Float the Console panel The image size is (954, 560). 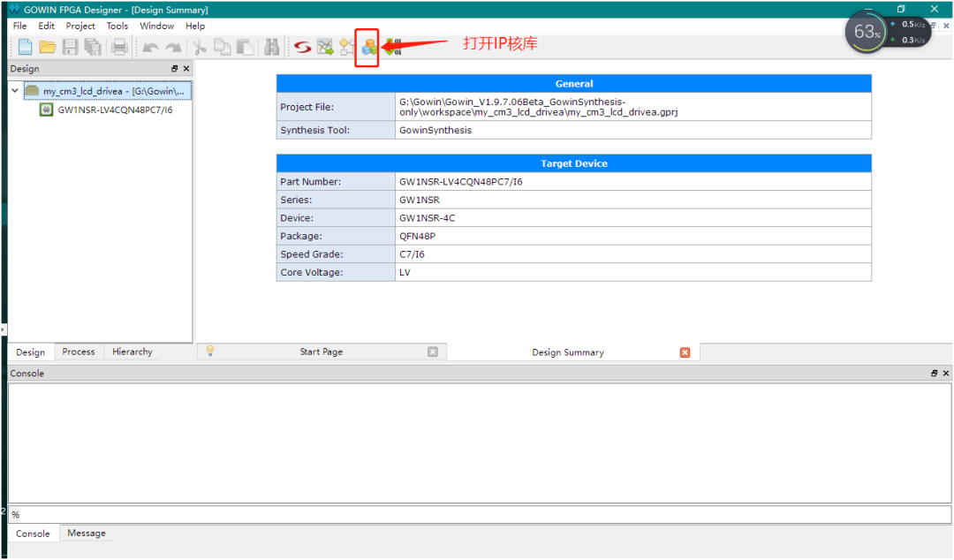tap(934, 373)
